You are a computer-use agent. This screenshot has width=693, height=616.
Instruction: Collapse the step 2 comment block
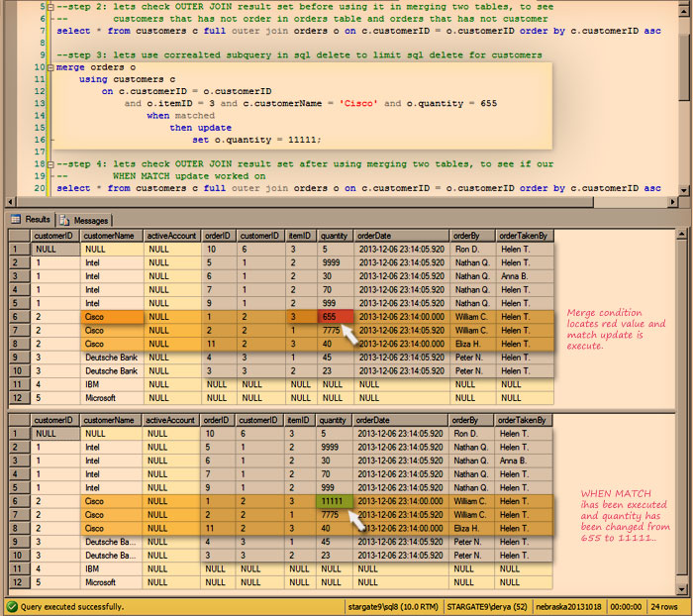click(x=51, y=6)
